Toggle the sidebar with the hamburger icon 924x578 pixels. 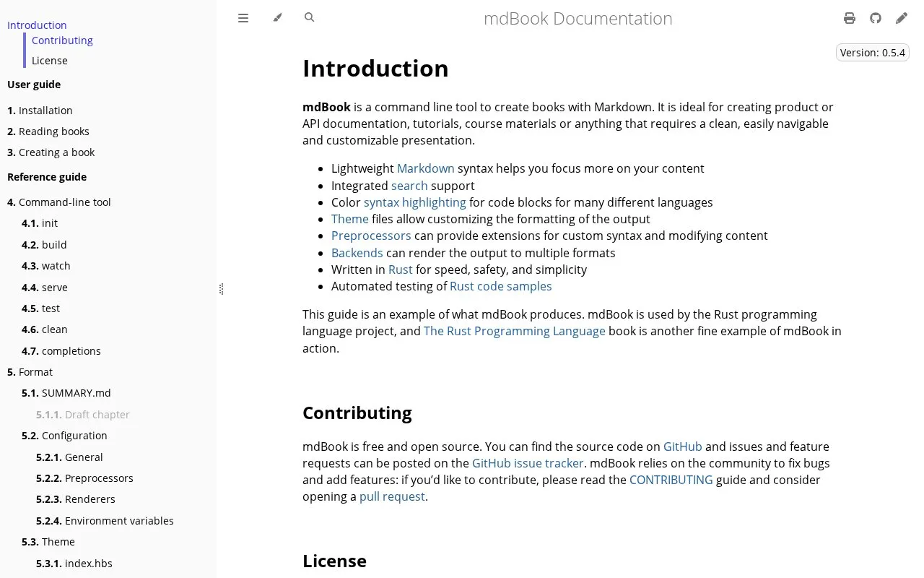[x=243, y=18]
